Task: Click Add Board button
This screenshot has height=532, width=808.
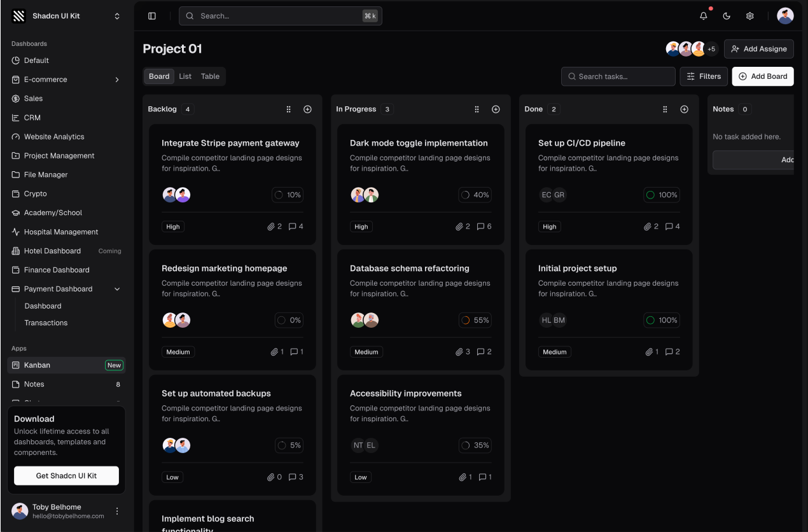Action: (763, 76)
